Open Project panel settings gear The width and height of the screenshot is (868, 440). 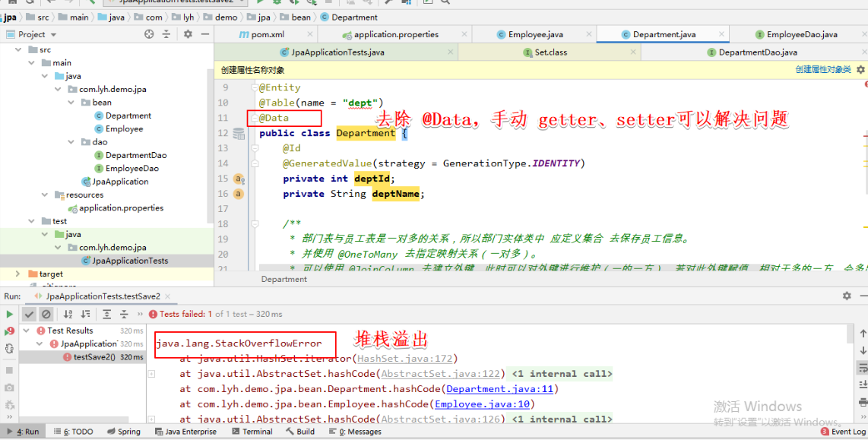pos(188,34)
